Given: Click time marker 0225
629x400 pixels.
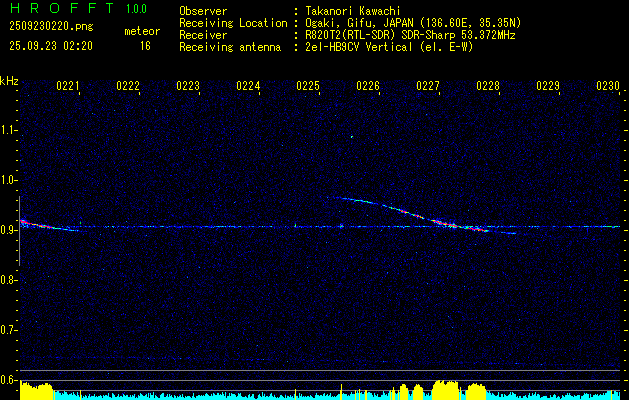Looking at the screenshot, I should pos(308,86).
